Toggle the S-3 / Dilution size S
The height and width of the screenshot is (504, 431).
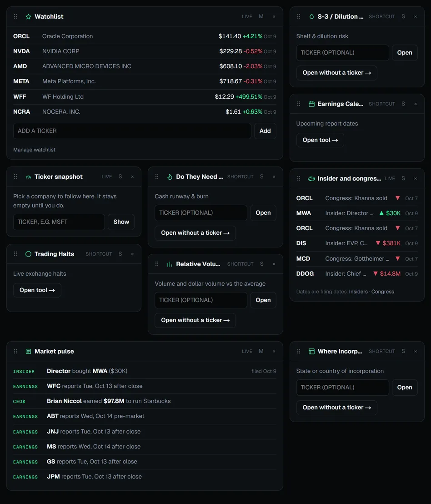(403, 16)
